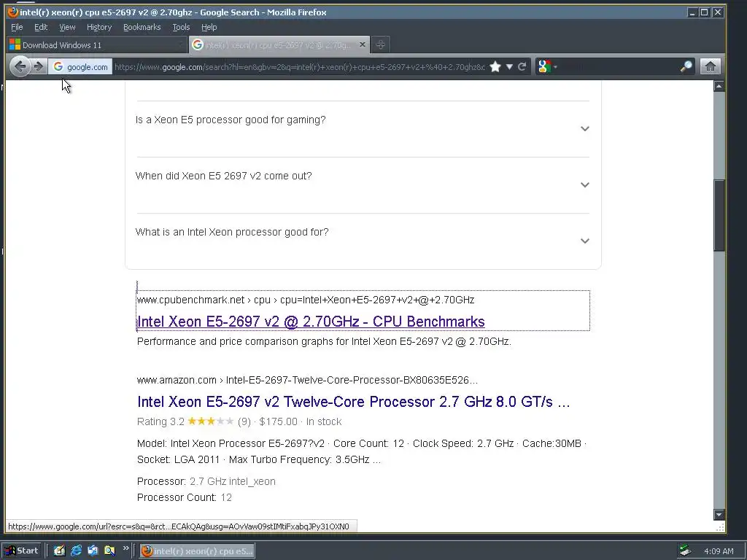Viewport: 747px width, 560px height.
Task: Open the Google search engine selector
Action: point(547,66)
